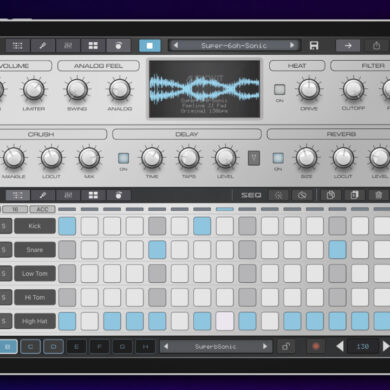
Task: Select the drum icon in the SEQ toolbar
Action: pyautogui.click(x=118, y=195)
